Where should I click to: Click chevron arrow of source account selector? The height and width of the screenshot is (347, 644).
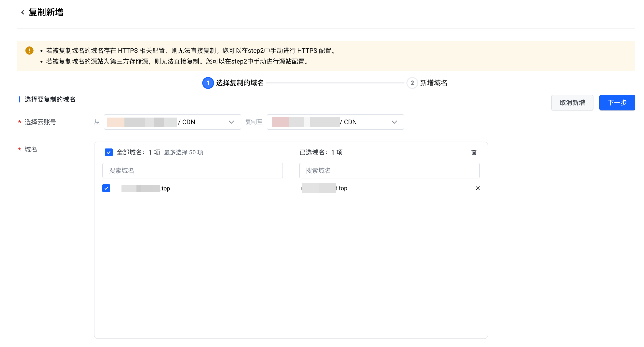pos(231,122)
